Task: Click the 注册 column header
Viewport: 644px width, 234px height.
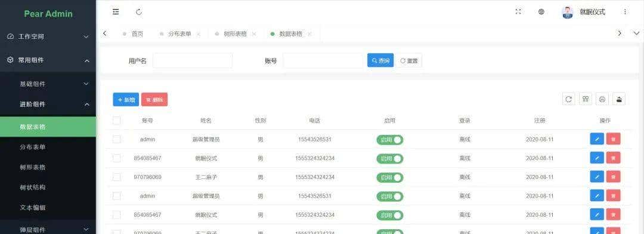Action: pyautogui.click(x=540, y=121)
